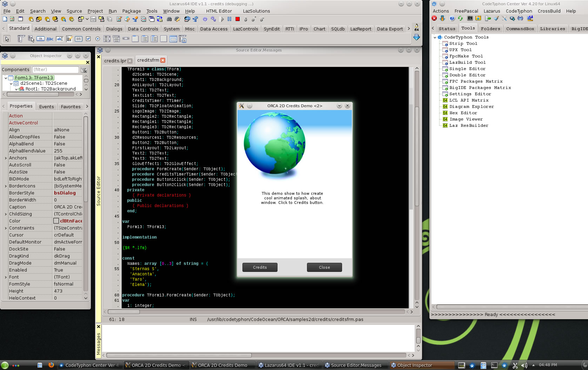Click the folder icon in CodeTyphon Center toolbar
The width and height of the screenshot is (588, 370).
coord(478,18)
